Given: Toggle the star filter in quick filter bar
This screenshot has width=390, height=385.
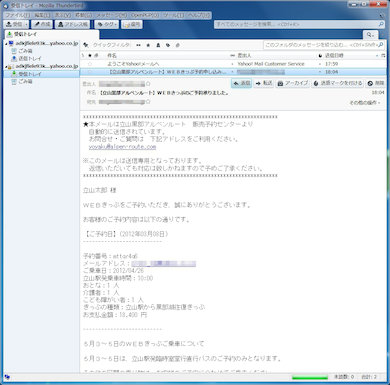Looking at the screenshot, I should pyautogui.click(x=148, y=45).
